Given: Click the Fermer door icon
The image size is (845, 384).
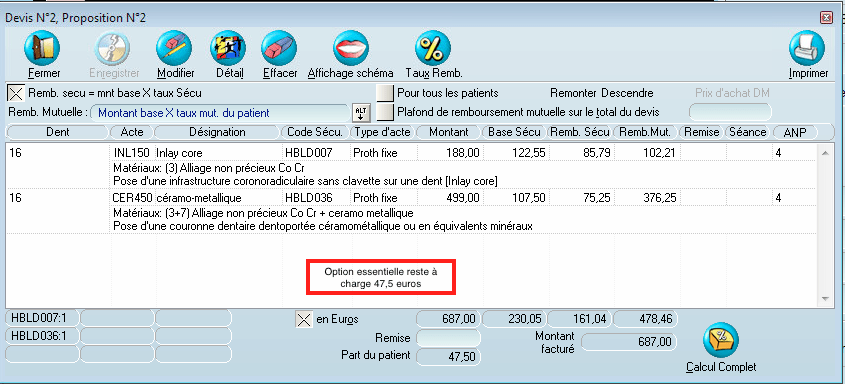Looking at the screenshot, I should (x=42, y=48).
